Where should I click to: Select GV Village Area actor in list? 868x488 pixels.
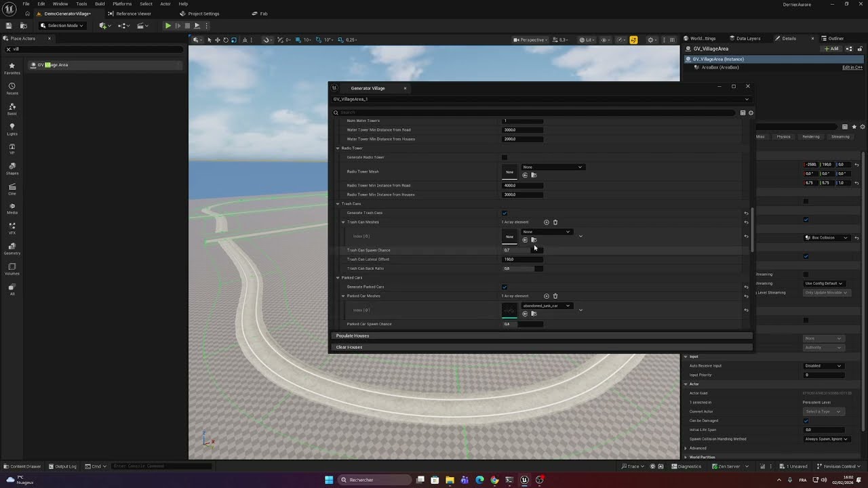(105, 65)
